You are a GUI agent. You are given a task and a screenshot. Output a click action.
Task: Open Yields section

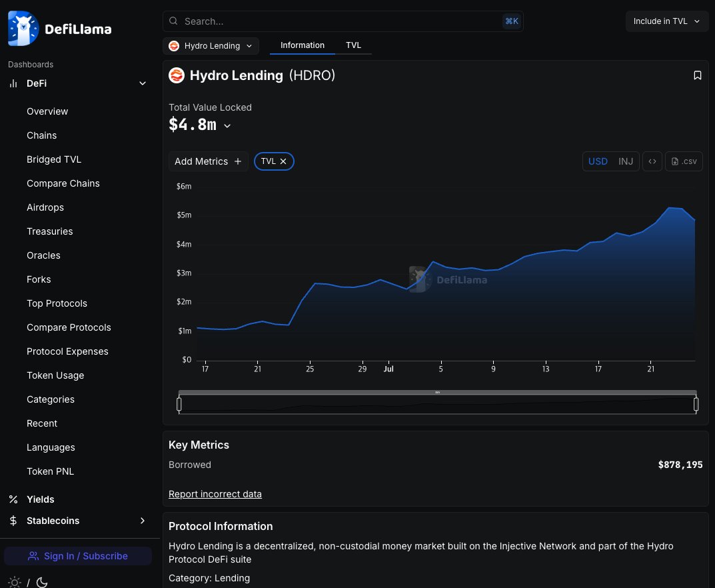(40, 499)
